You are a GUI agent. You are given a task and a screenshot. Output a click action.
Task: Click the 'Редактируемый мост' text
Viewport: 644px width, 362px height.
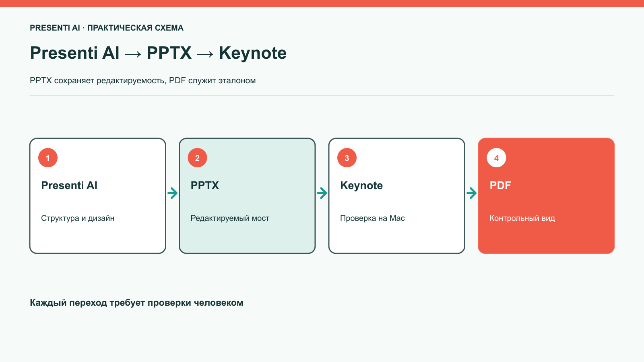230,218
